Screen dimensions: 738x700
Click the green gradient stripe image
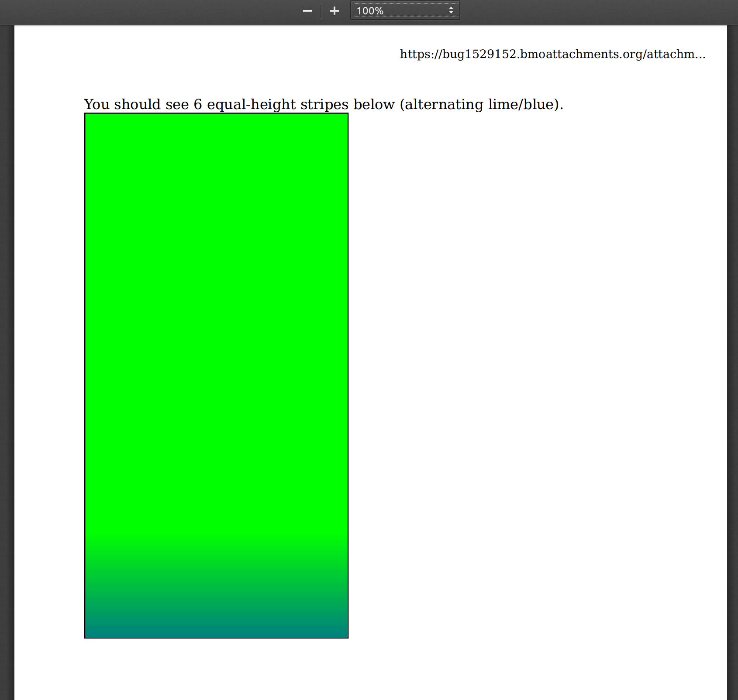[x=216, y=375]
